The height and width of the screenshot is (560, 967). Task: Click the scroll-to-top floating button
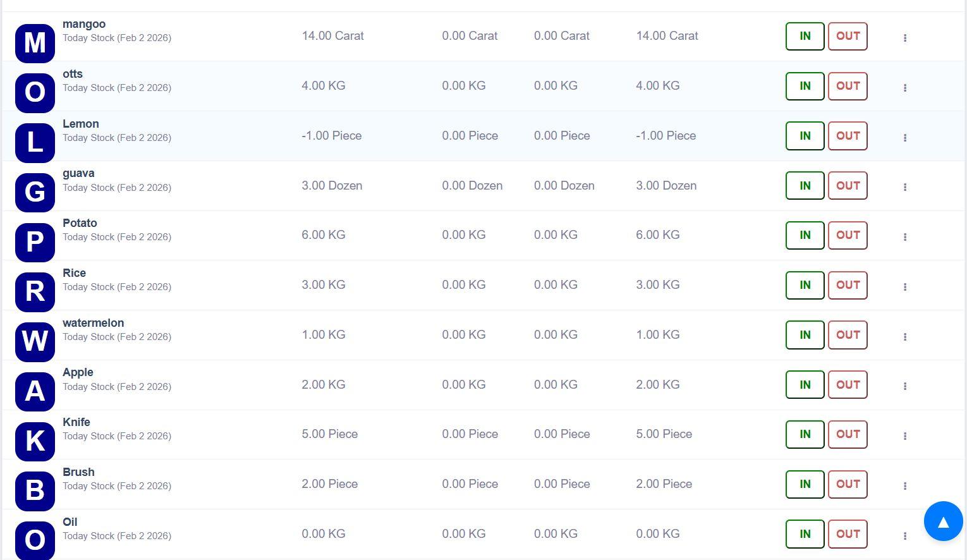[943, 521]
